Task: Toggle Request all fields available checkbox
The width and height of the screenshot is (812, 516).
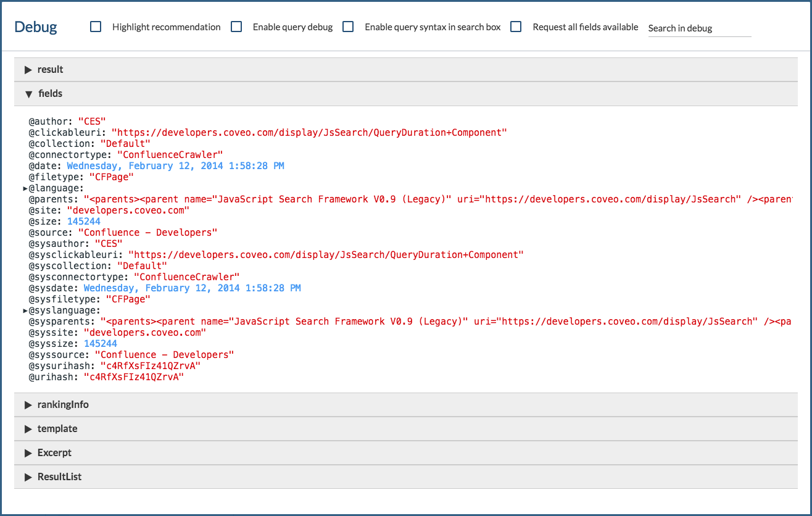Action: coord(516,27)
